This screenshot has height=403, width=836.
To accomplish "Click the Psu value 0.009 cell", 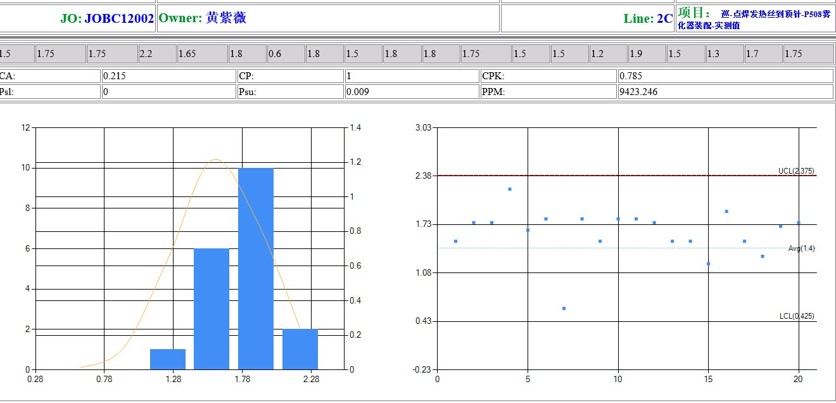I will point(410,91).
